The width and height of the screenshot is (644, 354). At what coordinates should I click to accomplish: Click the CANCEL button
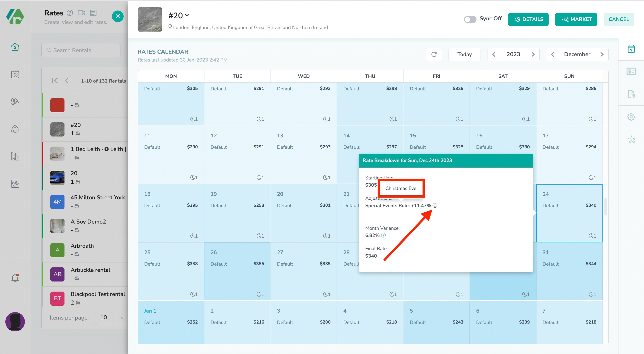tap(619, 19)
